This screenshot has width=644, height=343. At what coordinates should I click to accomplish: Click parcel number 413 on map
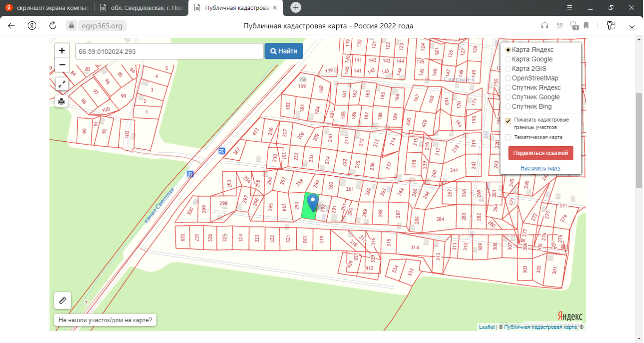coord(256,132)
